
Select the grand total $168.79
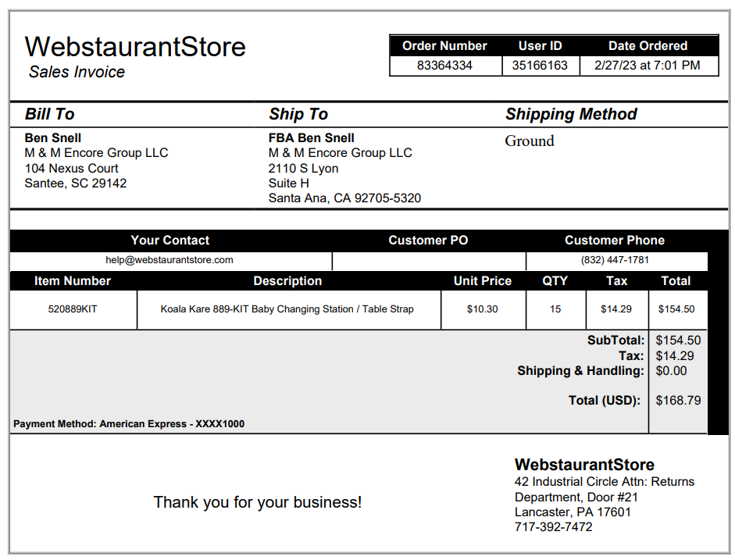pyautogui.click(x=678, y=401)
